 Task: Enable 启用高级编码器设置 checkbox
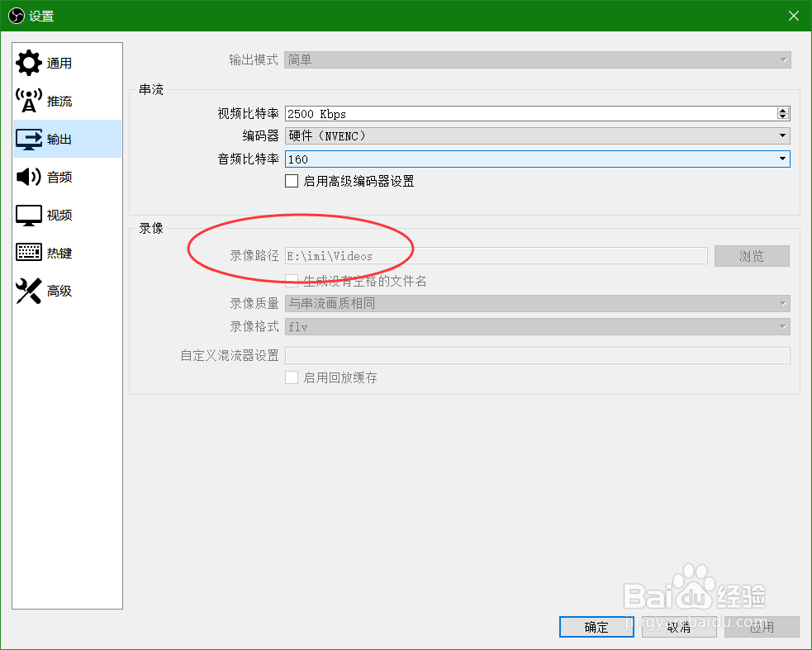292,181
